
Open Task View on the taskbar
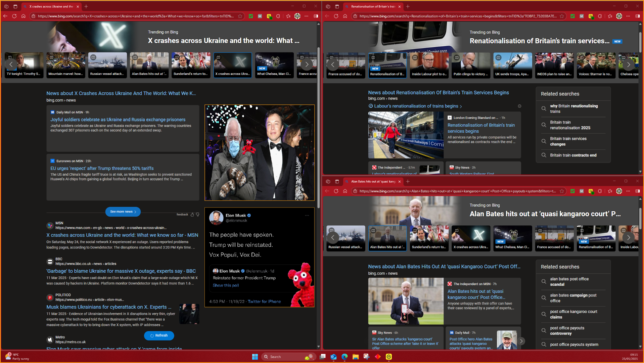[x=323, y=357]
